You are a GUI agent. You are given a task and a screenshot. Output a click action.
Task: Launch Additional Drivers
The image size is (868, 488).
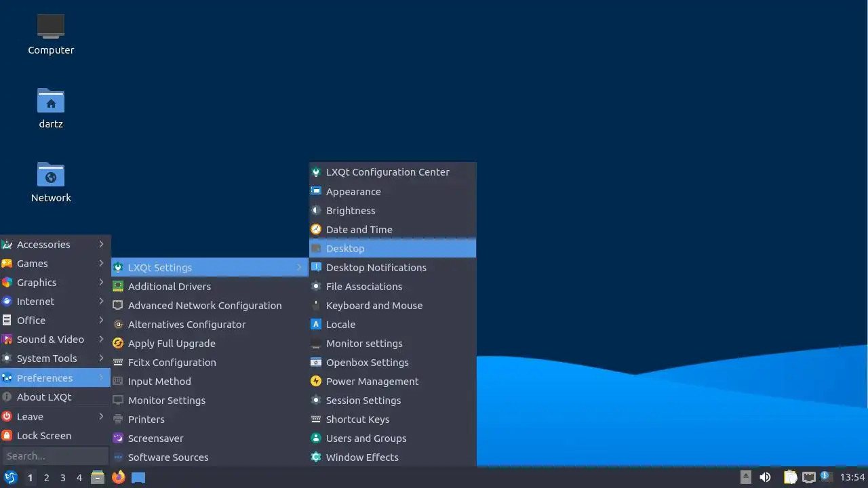click(210, 287)
